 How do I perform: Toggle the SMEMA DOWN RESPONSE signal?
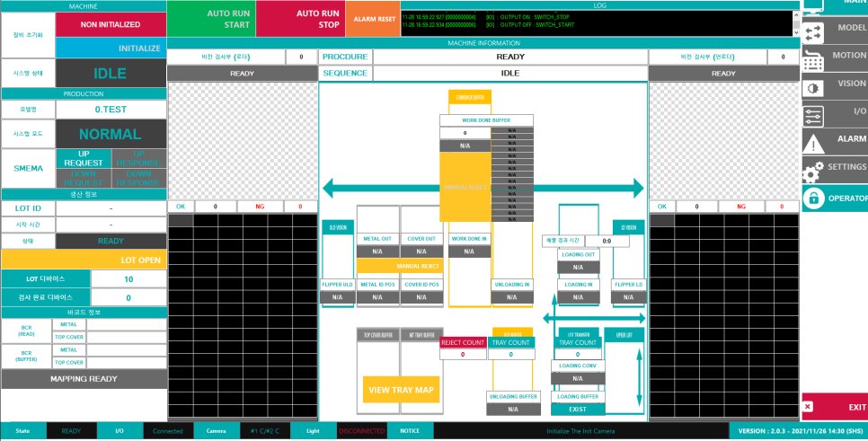(x=139, y=178)
